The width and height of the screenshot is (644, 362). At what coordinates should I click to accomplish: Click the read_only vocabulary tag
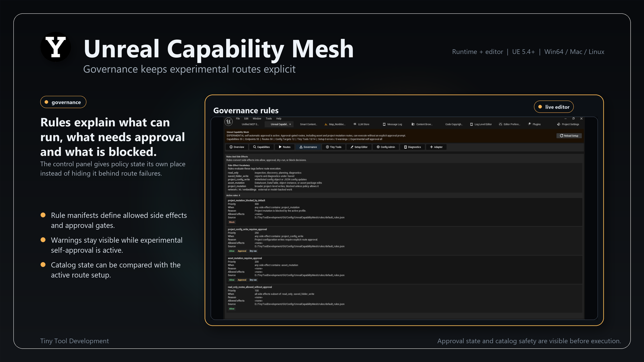click(233, 173)
